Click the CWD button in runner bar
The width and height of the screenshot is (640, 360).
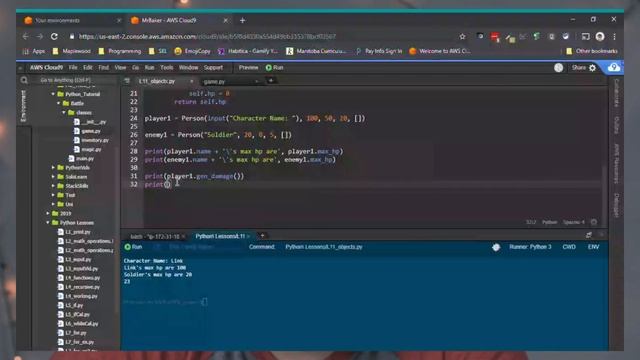pyautogui.click(x=569, y=247)
